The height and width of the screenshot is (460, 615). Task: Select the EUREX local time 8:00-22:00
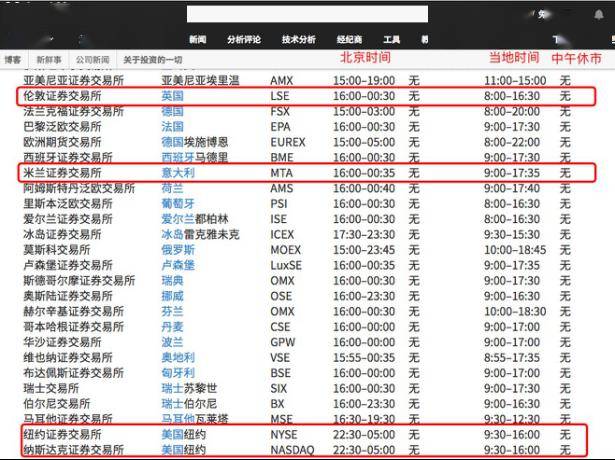512,142
